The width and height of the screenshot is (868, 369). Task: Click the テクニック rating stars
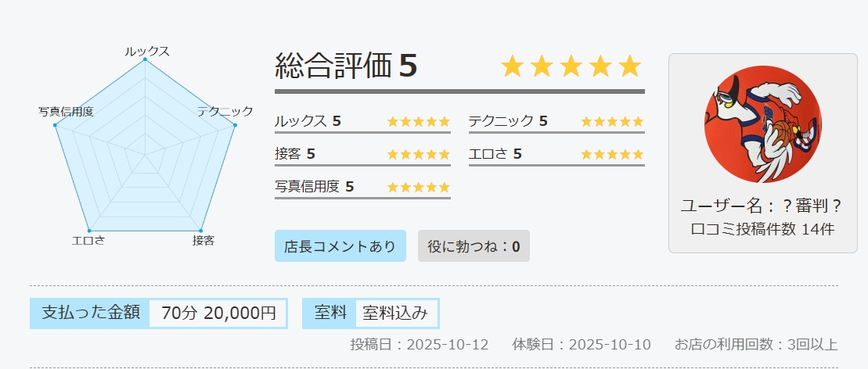(x=611, y=121)
